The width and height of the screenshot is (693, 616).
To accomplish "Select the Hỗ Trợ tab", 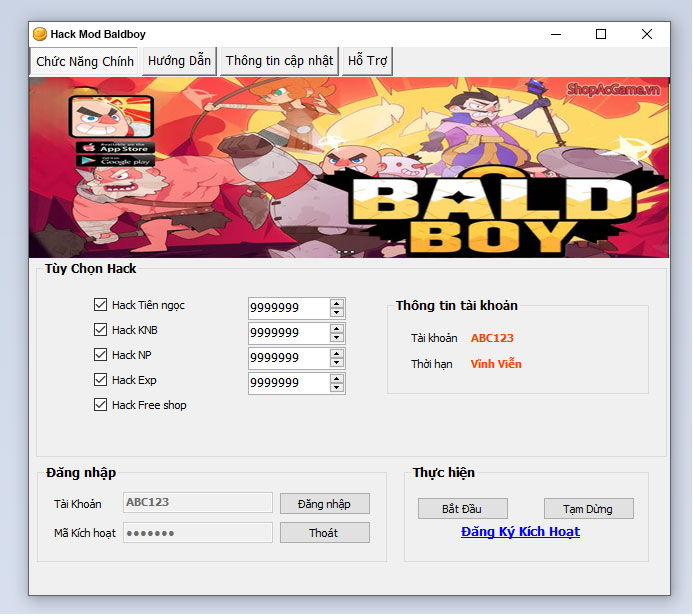I will tap(367, 61).
